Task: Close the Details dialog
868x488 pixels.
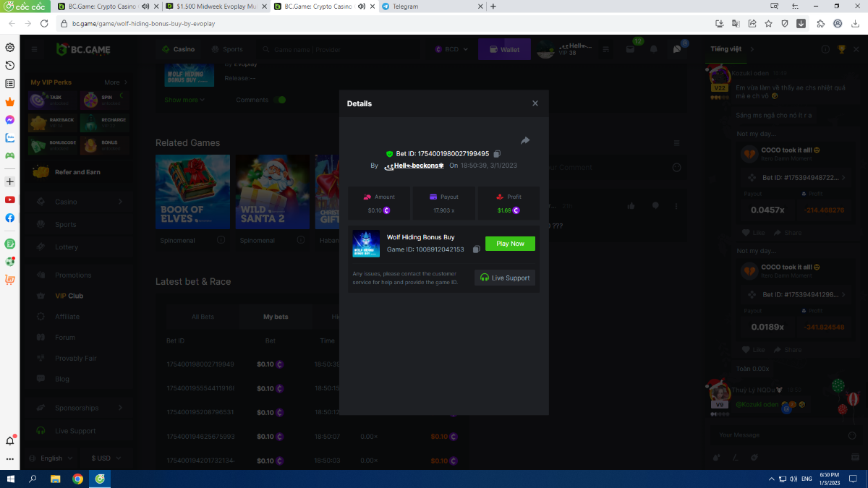Action: pos(535,103)
